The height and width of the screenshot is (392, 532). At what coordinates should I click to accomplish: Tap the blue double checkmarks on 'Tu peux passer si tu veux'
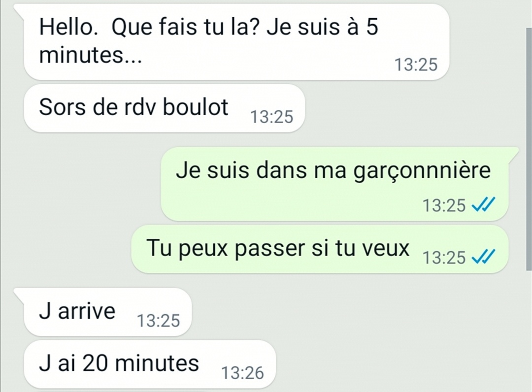click(484, 257)
